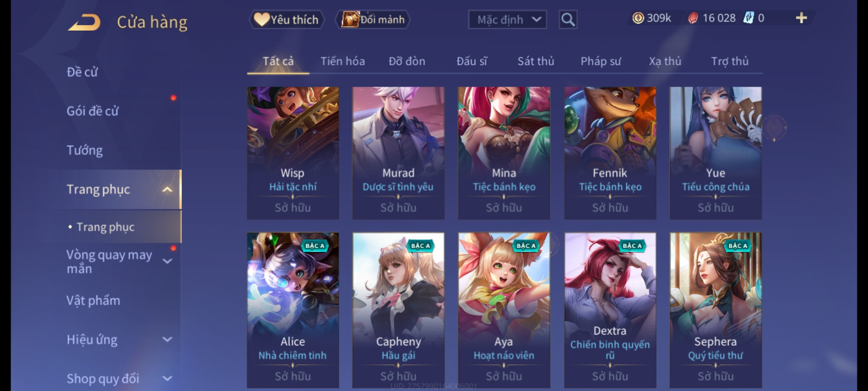Select Alice Nhà chiêm tinh skin card
The width and height of the screenshot is (868, 391).
tap(293, 310)
